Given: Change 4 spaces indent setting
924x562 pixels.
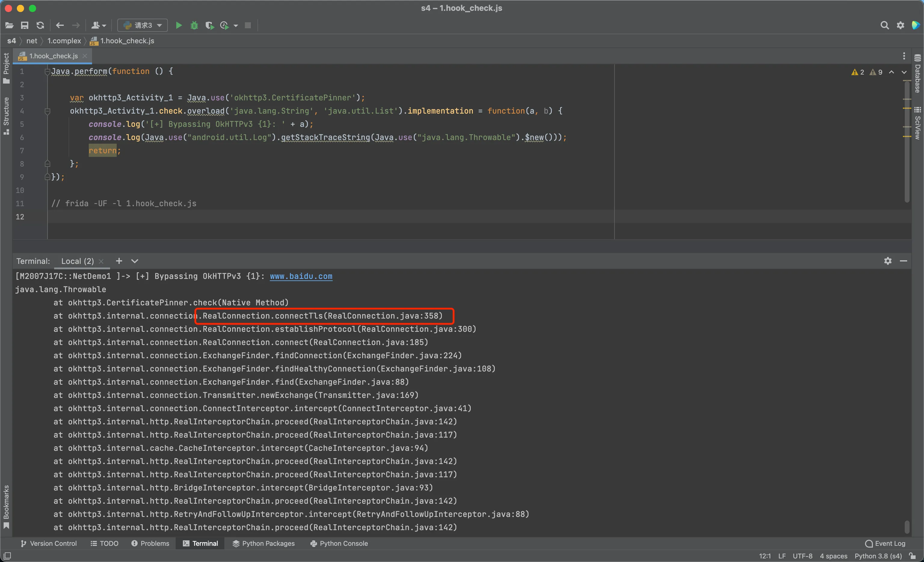Looking at the screenshot, I should pyautogui.click(x=833, y=556).
